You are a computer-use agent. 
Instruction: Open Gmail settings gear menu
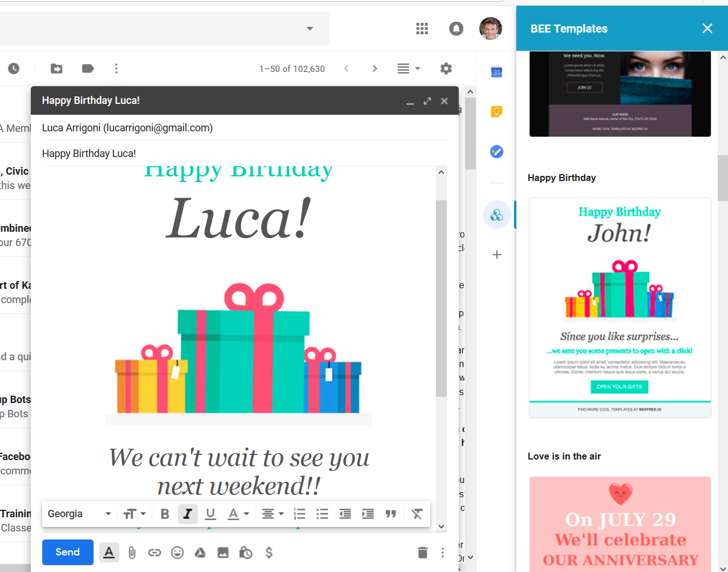(x=446, y=69)
